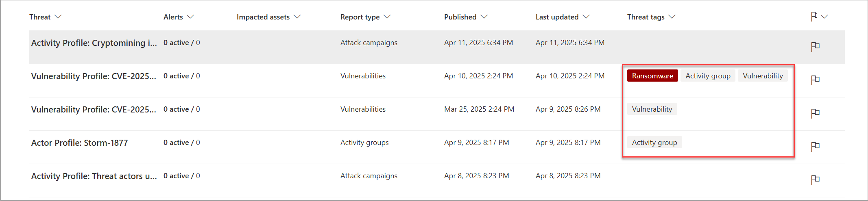
Task: Select the Activity group tag on the CVE row
Action: click(x=708, y=76)
